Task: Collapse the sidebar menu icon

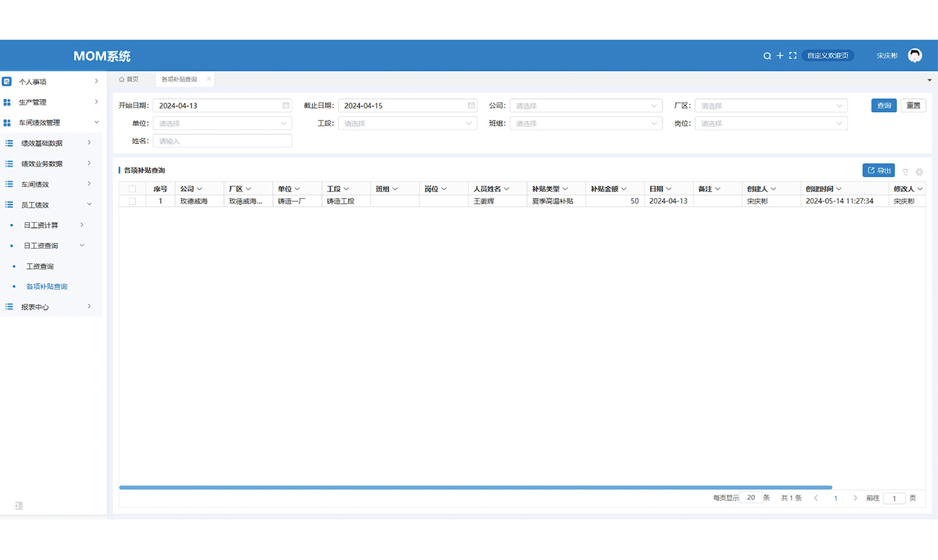Action: [19, 506]
